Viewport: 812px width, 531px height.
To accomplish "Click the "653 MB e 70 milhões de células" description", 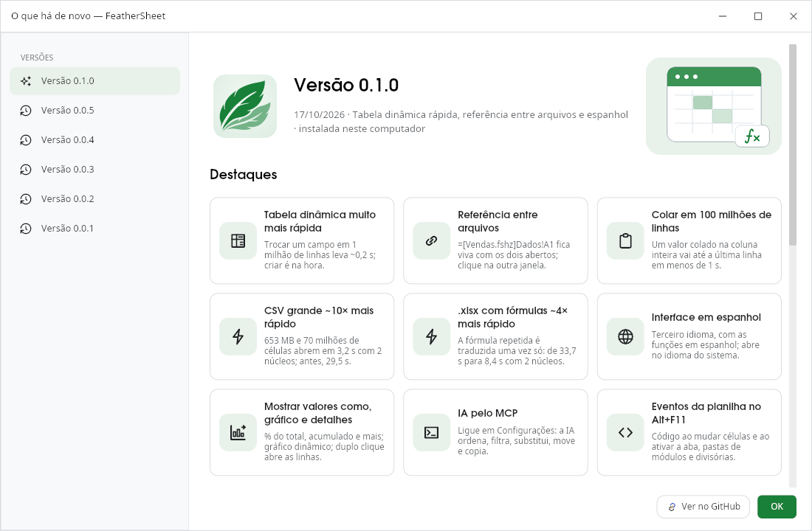I will point(323,350).
